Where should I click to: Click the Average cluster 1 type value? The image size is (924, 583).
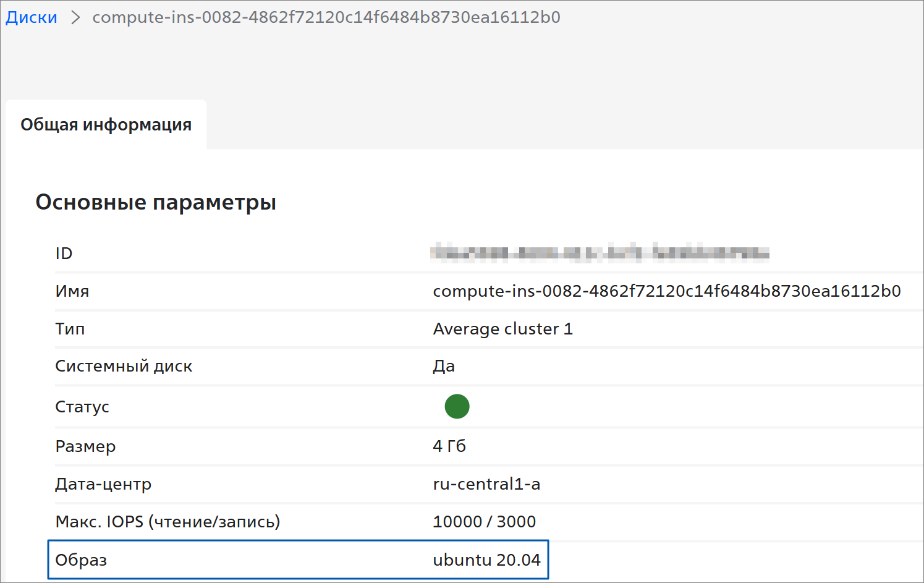click(x=502, y=329)
